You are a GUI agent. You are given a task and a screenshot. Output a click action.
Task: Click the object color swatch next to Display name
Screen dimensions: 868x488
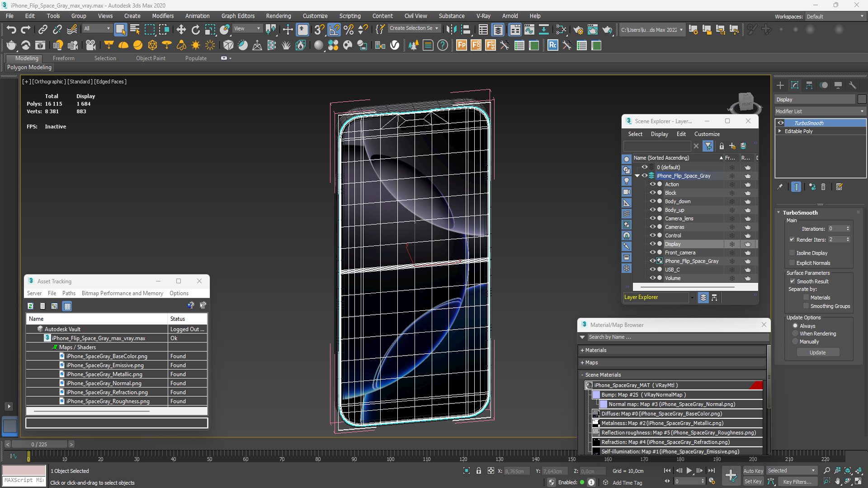[862, 99]
